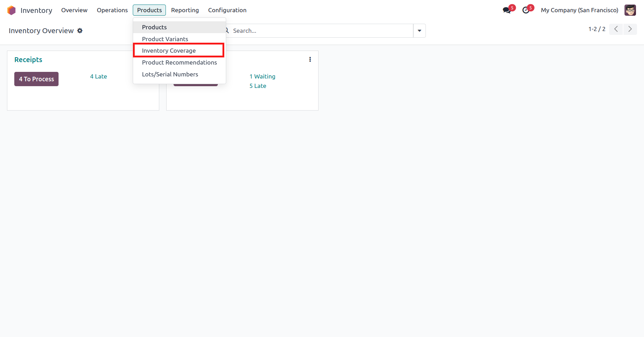This screenshot has height=337, width=644.
Task: Click the Inventory app logo icon
Action: [11, 10]
